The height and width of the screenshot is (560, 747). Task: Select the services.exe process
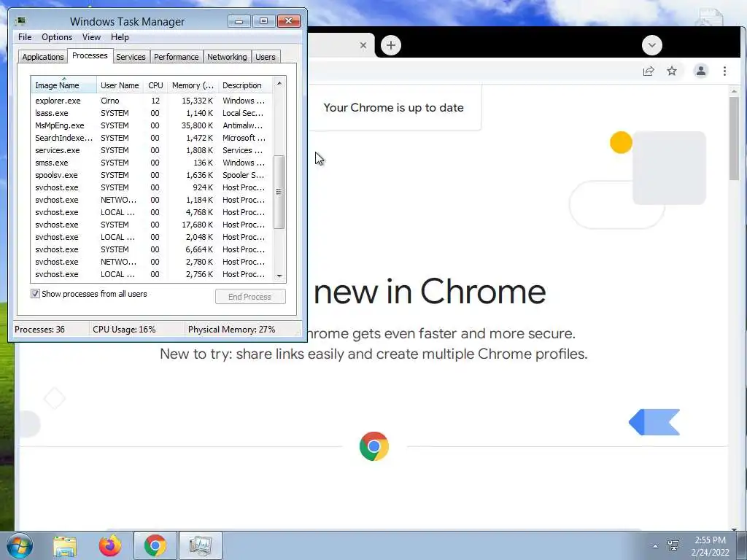152,150
